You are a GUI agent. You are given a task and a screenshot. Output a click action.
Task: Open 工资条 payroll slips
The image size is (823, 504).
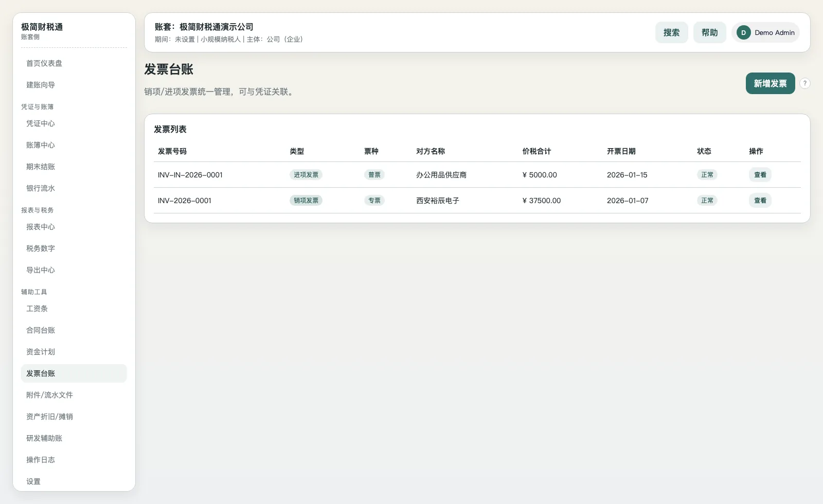pyautogui.click(x=37, y=308)
